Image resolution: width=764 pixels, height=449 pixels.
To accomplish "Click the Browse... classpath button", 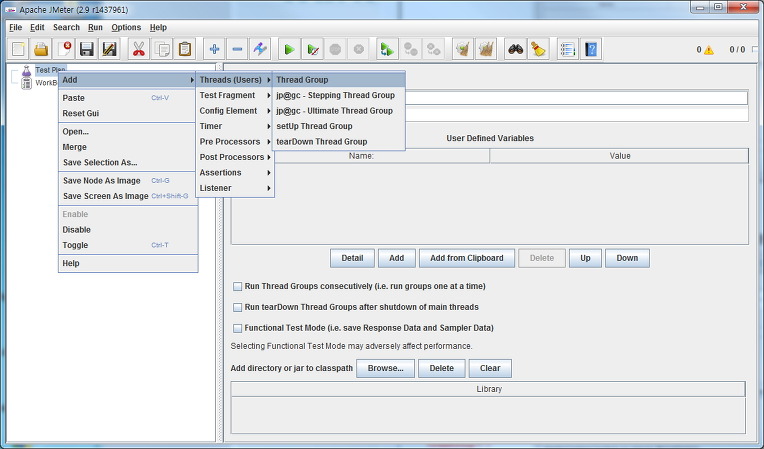I will pyautogui.click(x=385, y=369).
